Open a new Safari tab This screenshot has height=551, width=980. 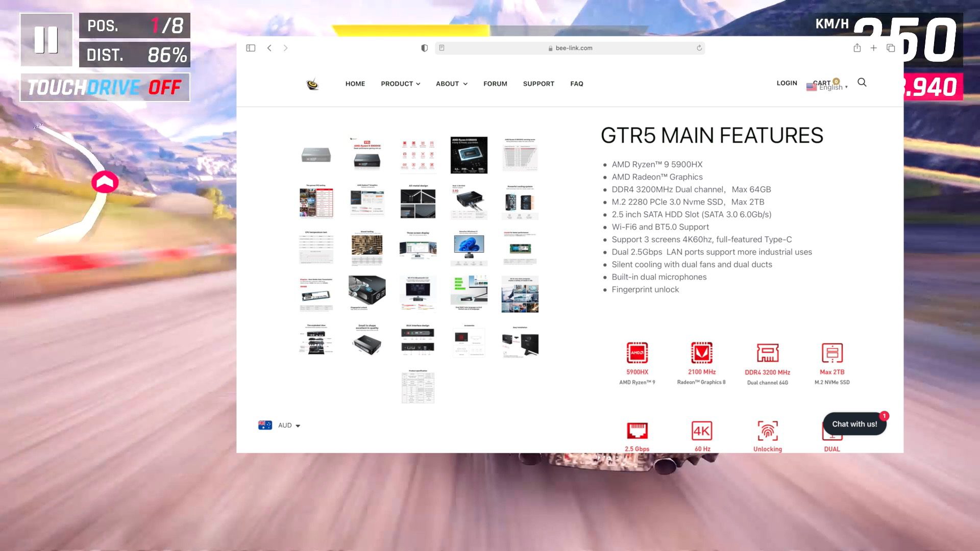click(874, 48)
